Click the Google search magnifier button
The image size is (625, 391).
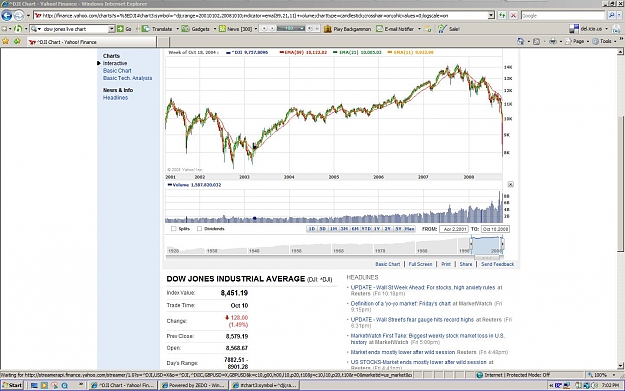tap(611, 16)
